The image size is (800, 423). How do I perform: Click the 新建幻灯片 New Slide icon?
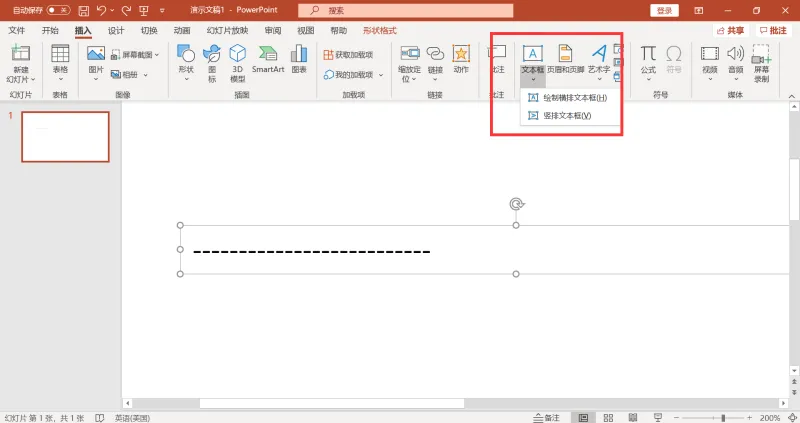point(21,53)
